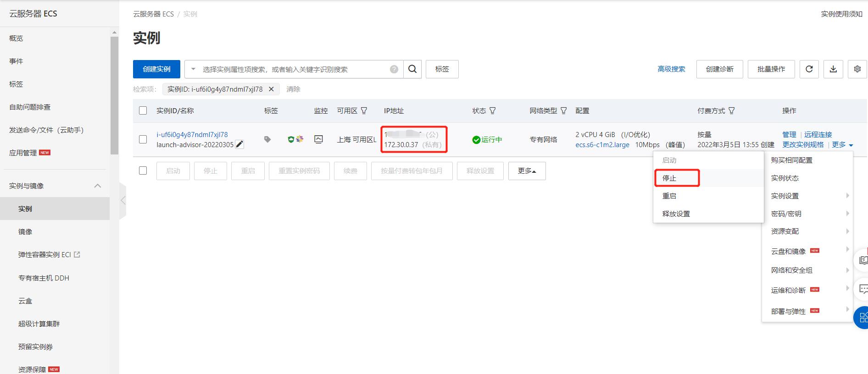Open 实例使用须知 link
Image resolution: width=868 pixels, height=374 pixels.
[x=841, y=14]
